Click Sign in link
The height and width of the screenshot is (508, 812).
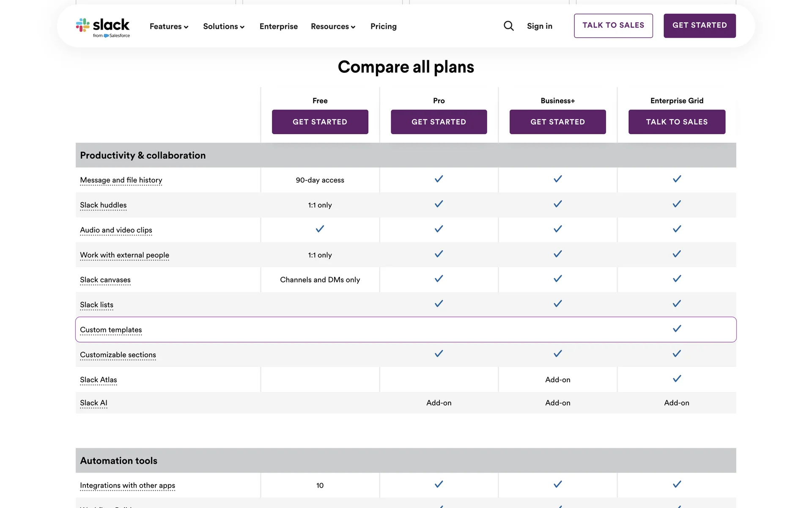(x=539, y=26)
